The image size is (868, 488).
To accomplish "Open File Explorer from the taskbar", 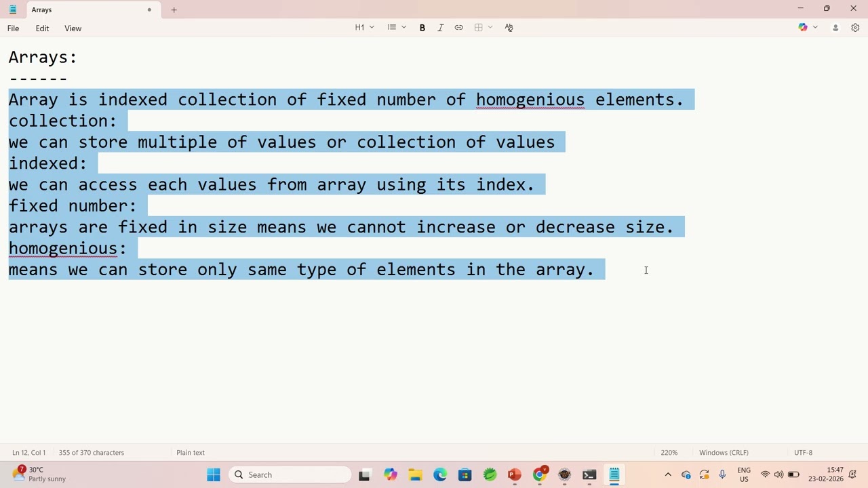I will pos(415,474).
